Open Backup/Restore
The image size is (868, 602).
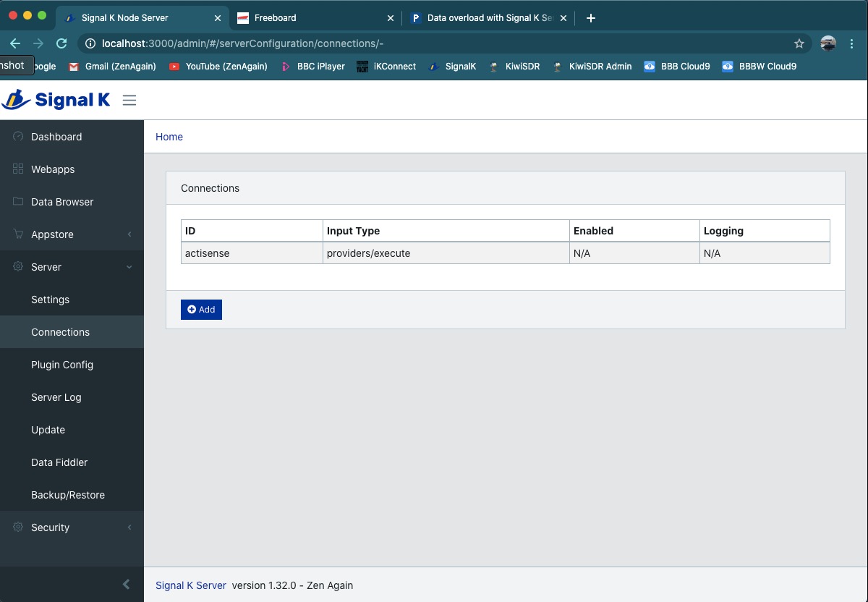pos(72,495)
